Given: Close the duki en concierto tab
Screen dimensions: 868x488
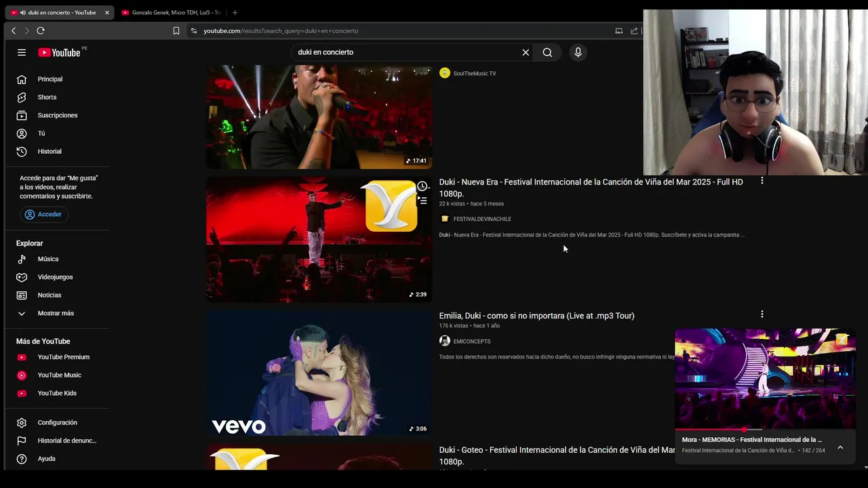Looking at the screenshot, I should [x=106, y=12].
